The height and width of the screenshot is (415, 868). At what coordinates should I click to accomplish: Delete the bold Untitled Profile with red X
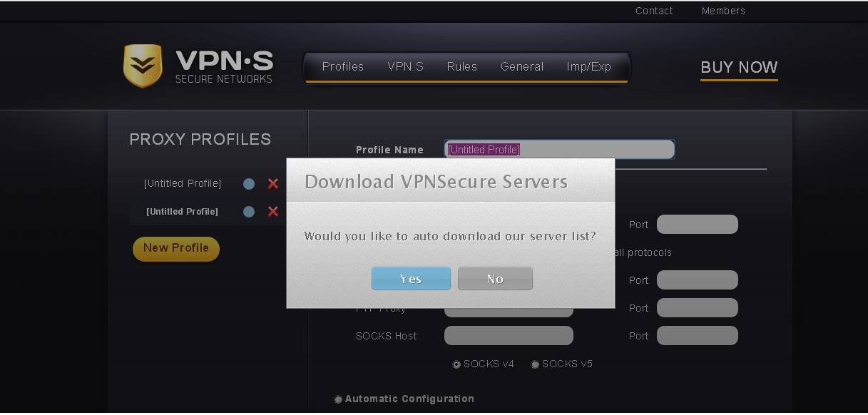(273, 212)
